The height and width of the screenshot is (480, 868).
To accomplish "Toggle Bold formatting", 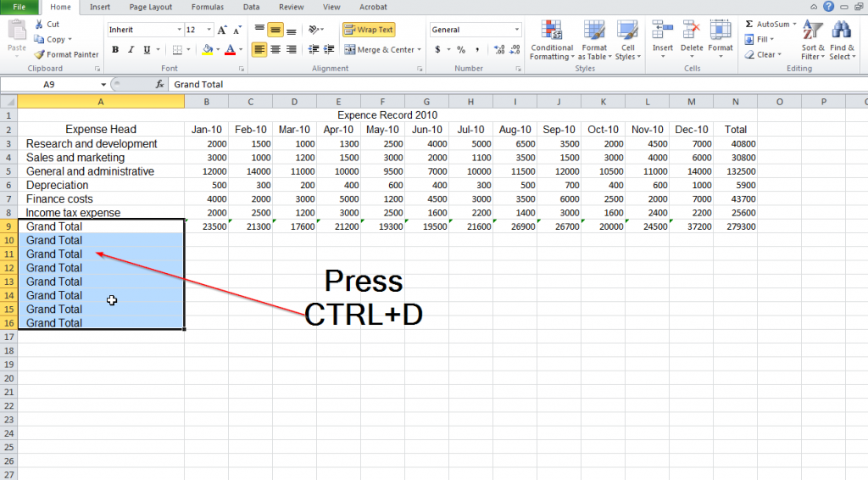I will point(115,50).
